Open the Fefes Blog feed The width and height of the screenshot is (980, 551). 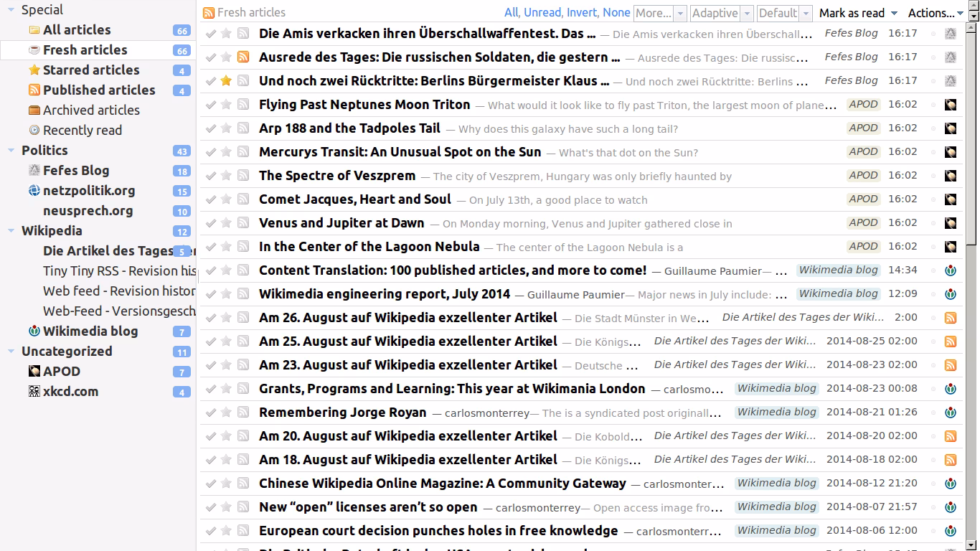76,171
